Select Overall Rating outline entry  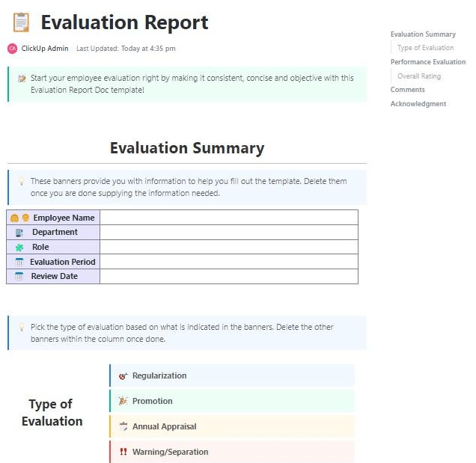tap(419, 76)
